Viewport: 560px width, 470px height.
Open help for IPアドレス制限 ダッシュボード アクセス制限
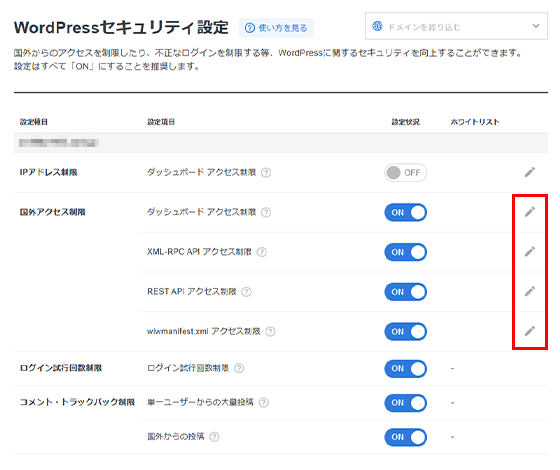tap(266, 173)
